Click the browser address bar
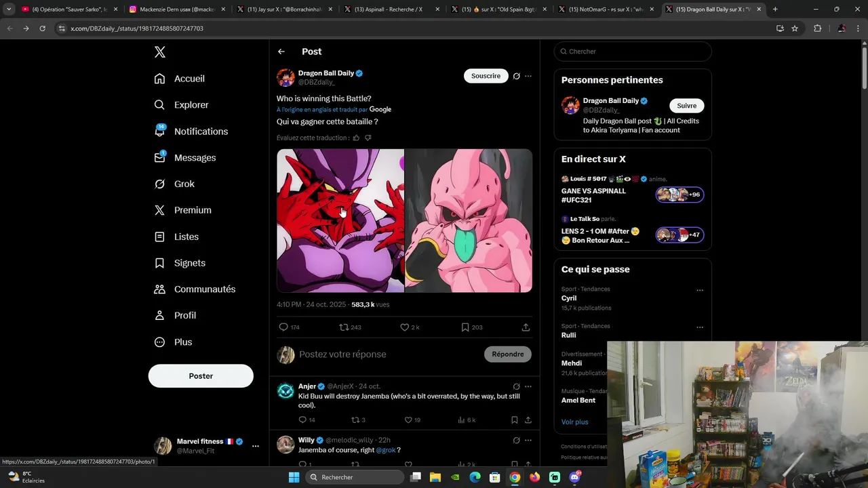The width and height of the screenshot is (868, 488). (x=414, y=28)
